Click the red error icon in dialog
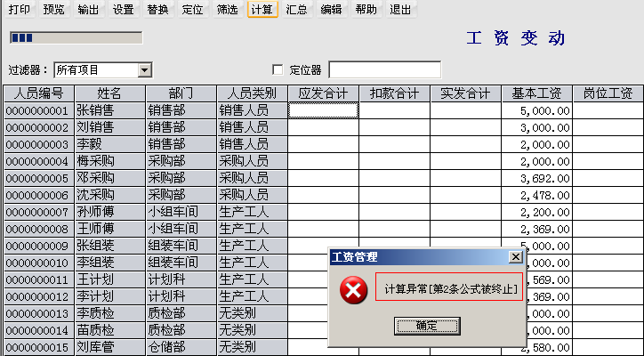Image resolution: width=644 pixels, height=356 pixels. (353, 290)
